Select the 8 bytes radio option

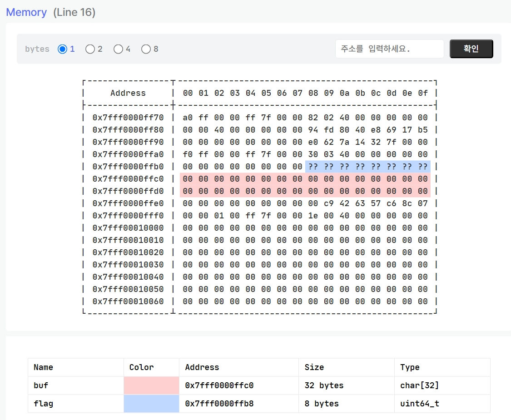point(146,49)
